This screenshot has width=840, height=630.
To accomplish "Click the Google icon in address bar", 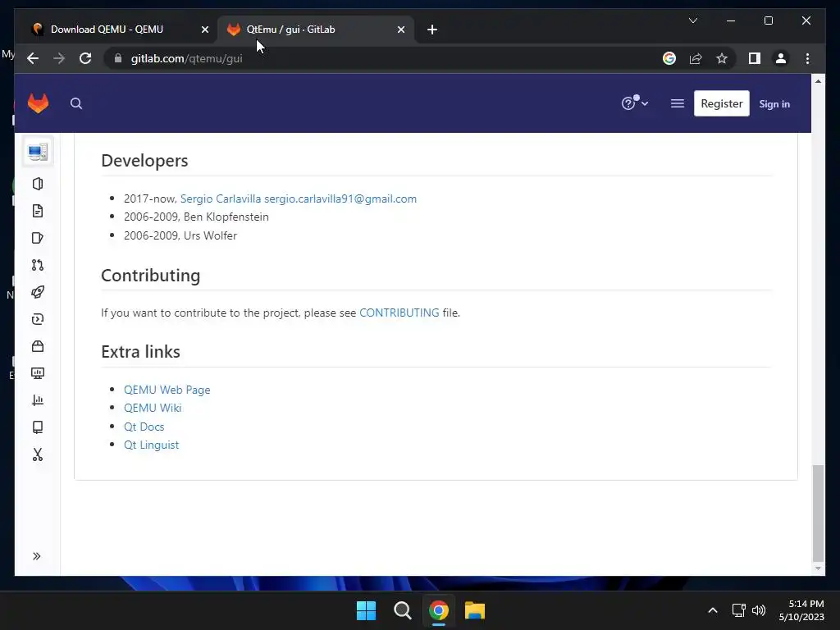I will (669, 58).
